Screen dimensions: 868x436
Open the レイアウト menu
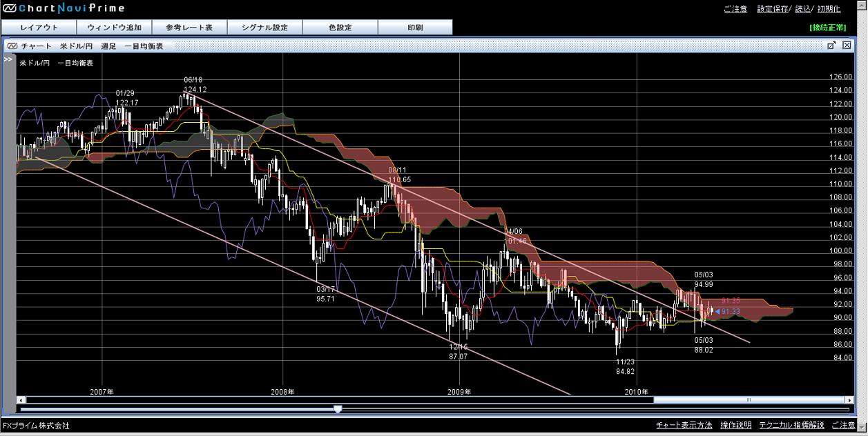(x=39, y=28)
